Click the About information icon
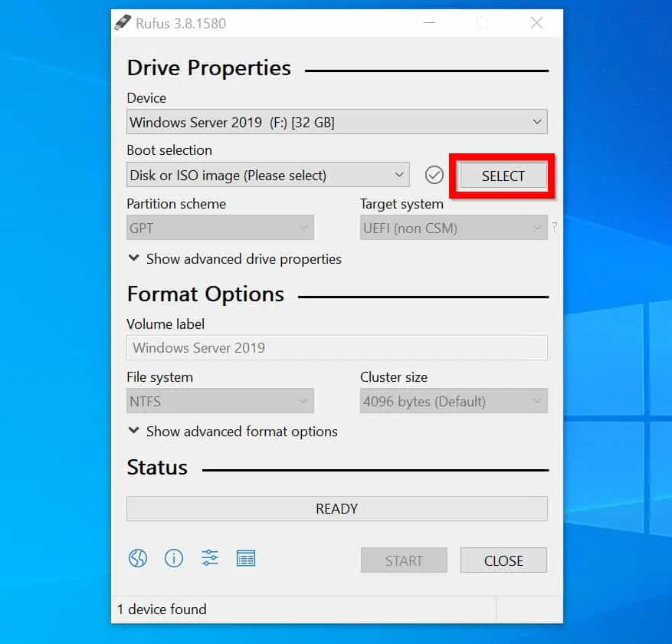 (174, 558)
